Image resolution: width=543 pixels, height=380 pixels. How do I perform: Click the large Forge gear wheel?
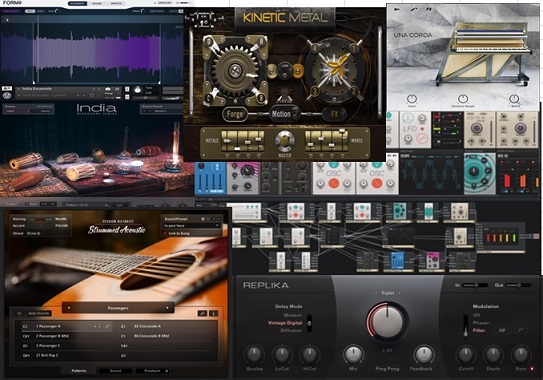pos(235,70)
